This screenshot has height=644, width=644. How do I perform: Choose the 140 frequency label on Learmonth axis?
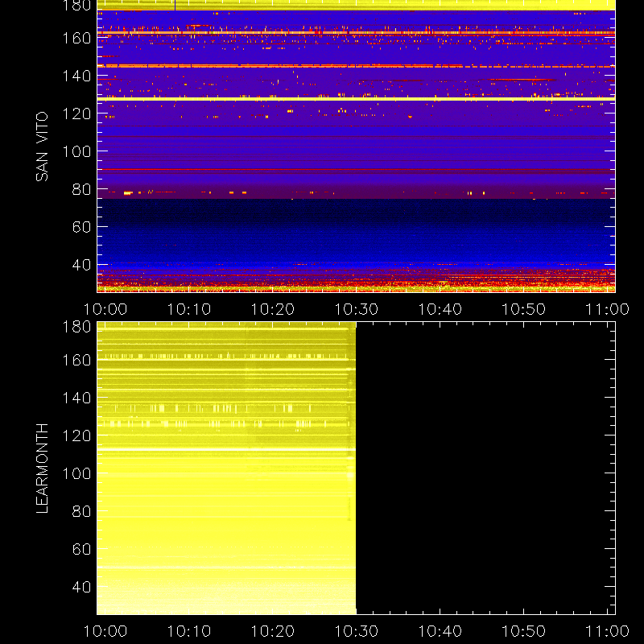pyautogui.click(x=76, y=398)
